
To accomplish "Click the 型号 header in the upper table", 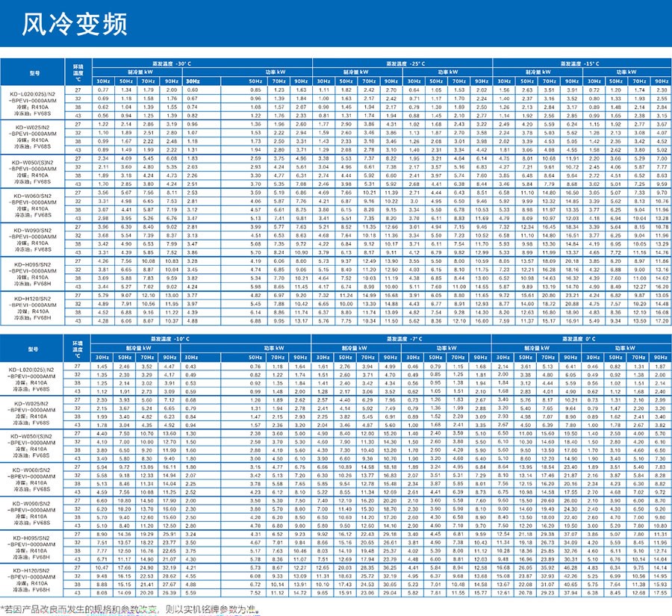I will [32, 73].
